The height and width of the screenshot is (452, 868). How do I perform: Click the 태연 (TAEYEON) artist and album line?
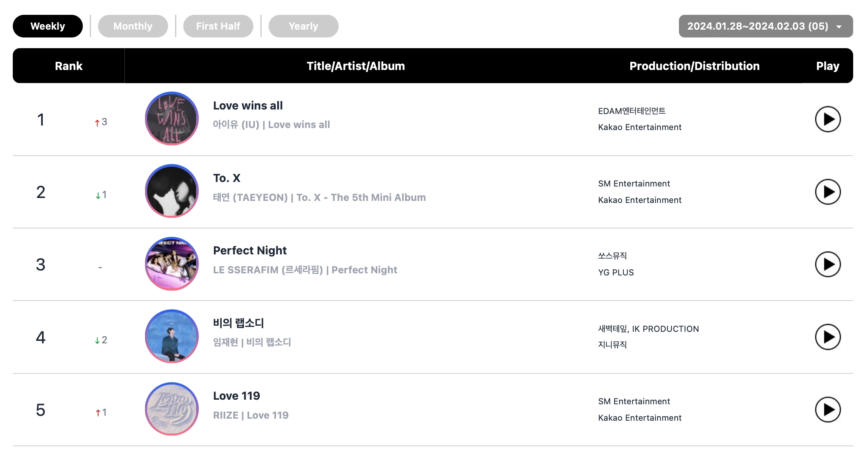[x=319, y=198]
